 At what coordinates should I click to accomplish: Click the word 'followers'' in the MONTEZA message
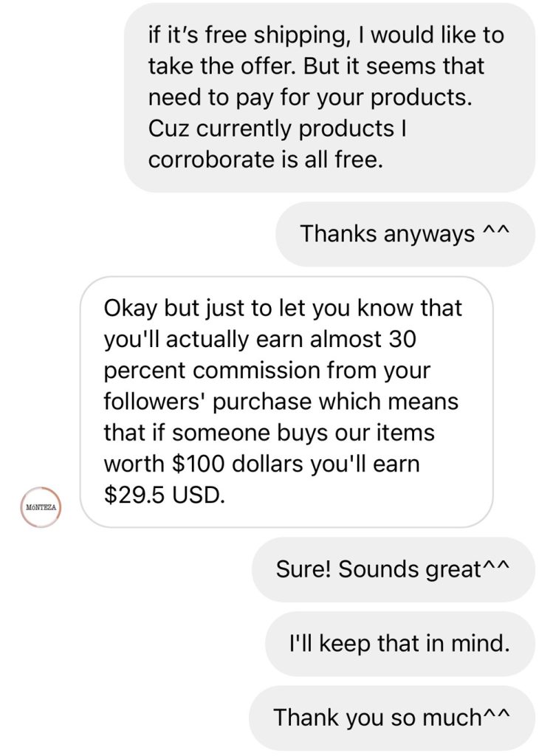coord(151,402)
